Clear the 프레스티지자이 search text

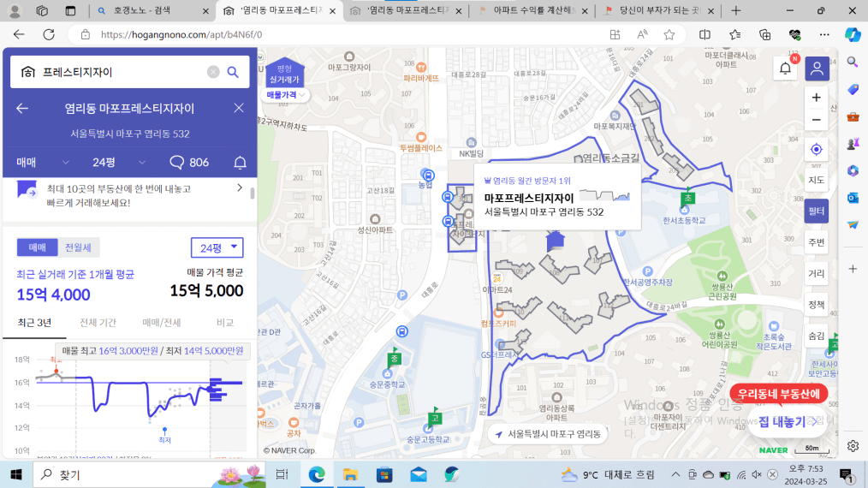(213, 72)
